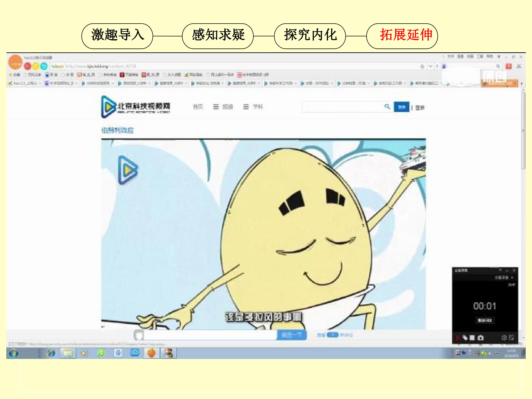The width and height of the screenshot is (532, 399).
Task: Toggle the blue switch in bottom bar
Action: (333, 335)
